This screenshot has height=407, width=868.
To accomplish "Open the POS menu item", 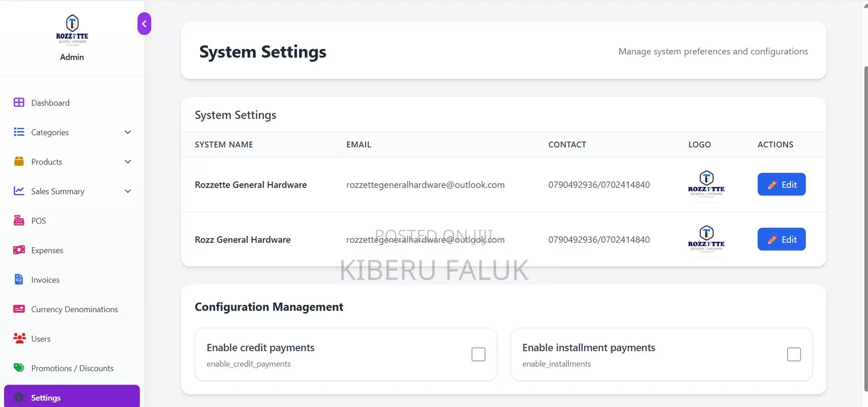I will click(x=72, y=221).
